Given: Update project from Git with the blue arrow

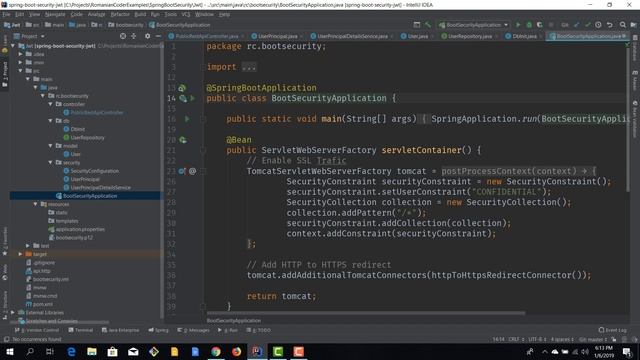Looking at the screenshot, I should click(x=576, y=25).
